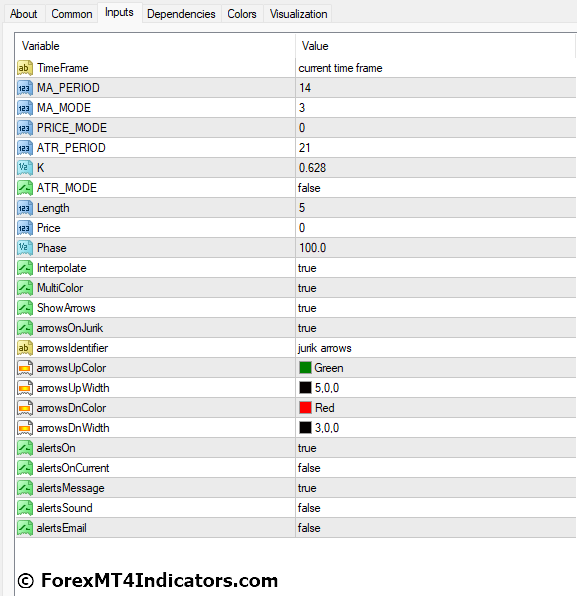Click the double-type icon beside K
Viewport: 577px width, 596px height.
coord(25,168)
